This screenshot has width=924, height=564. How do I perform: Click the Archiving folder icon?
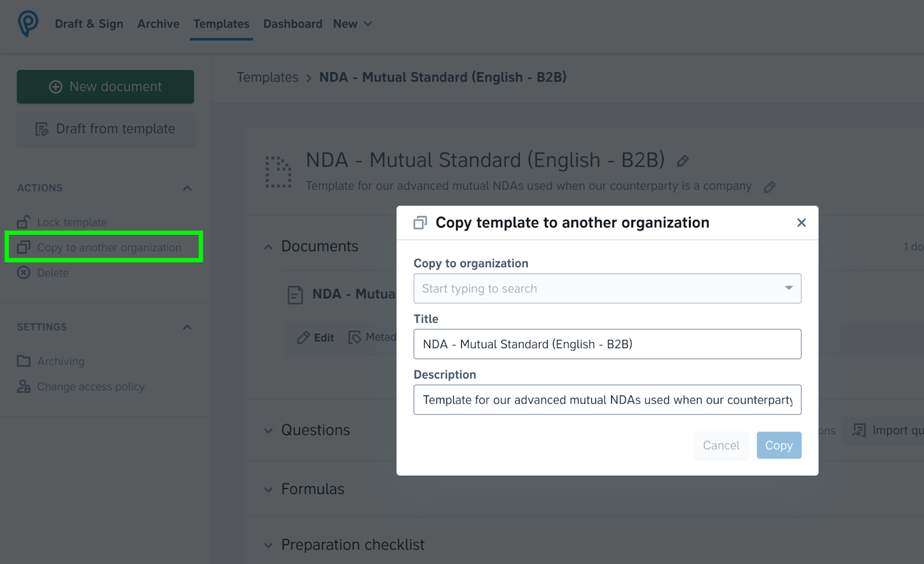click(24, 361)
